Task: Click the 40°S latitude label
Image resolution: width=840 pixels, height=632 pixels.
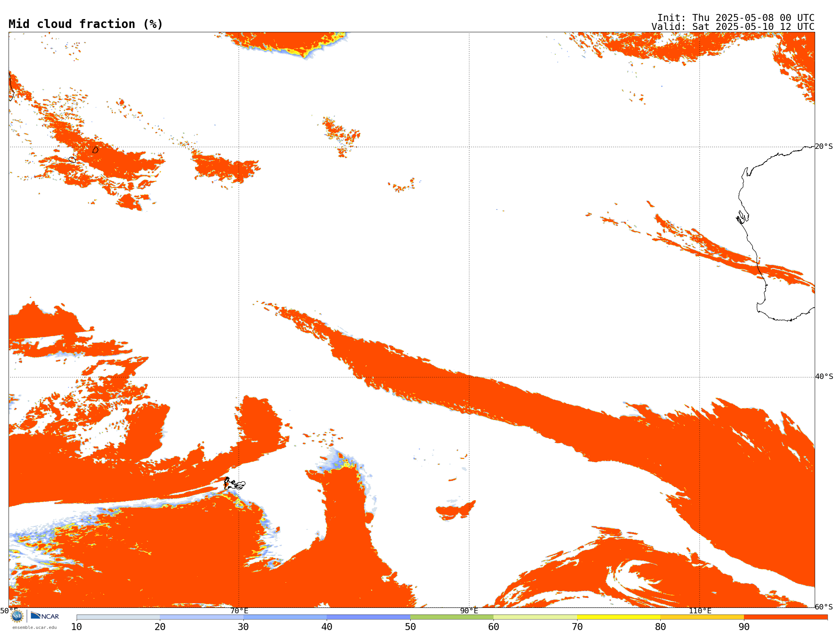Action: click(824, 377)
